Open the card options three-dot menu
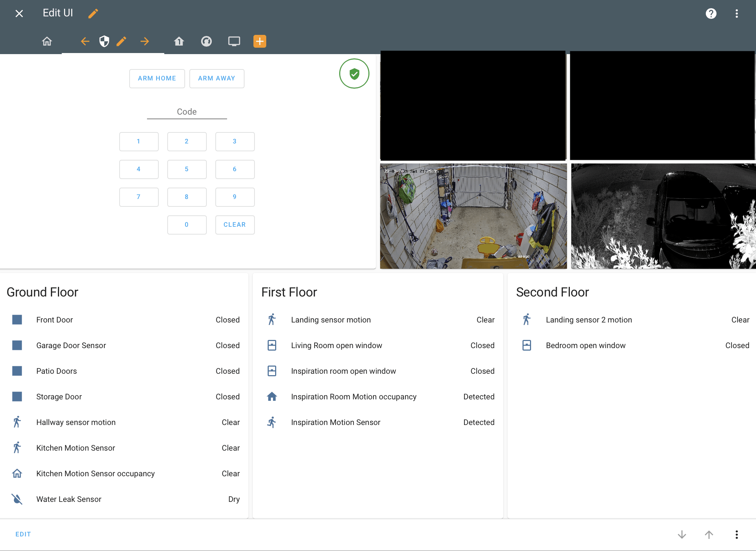The width and height of the screenshot is (756, 551). (736, 535)
